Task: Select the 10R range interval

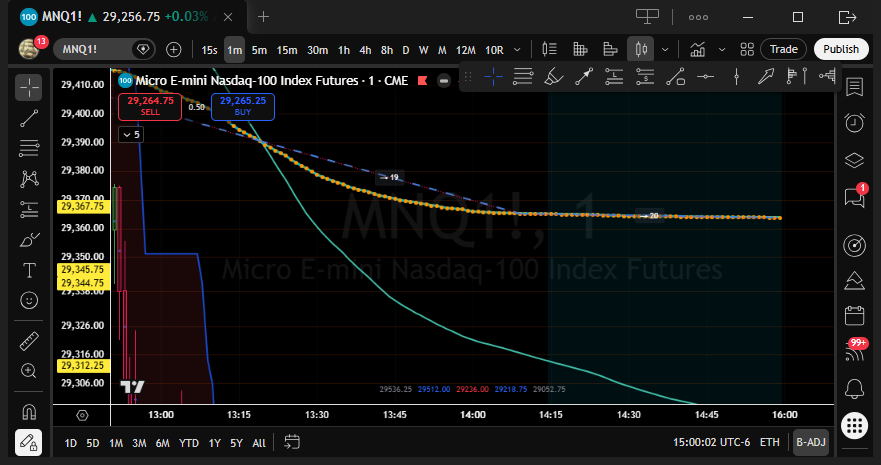Action: 494,50
